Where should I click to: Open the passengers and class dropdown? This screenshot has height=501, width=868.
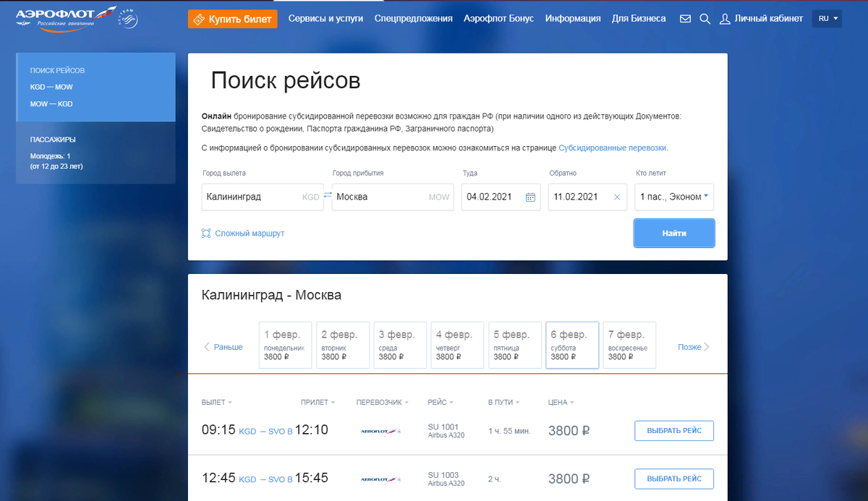tap(674, 197)
